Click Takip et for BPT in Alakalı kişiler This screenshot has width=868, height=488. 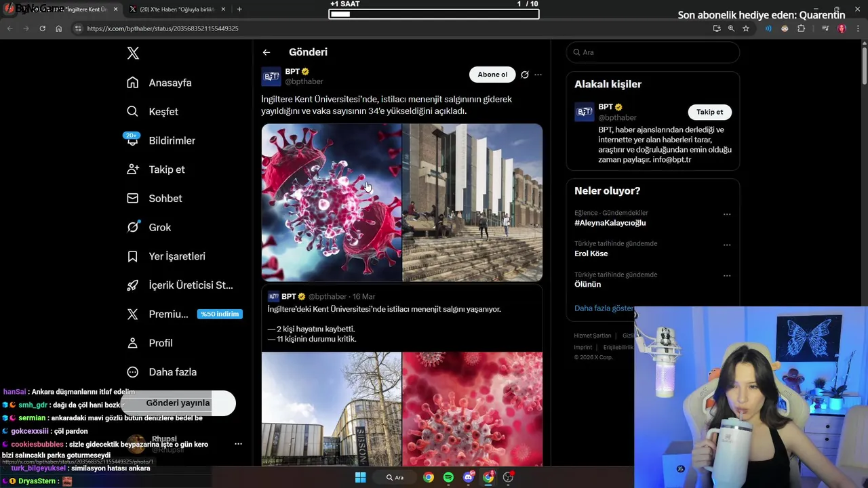pos(709,112)
